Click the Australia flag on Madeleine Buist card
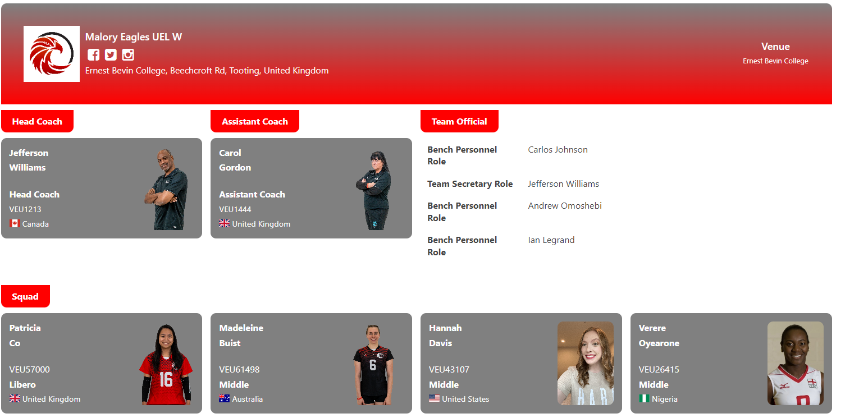Image resolution: width=868 pixels, height=418 pixels. (x=225, y=398)
